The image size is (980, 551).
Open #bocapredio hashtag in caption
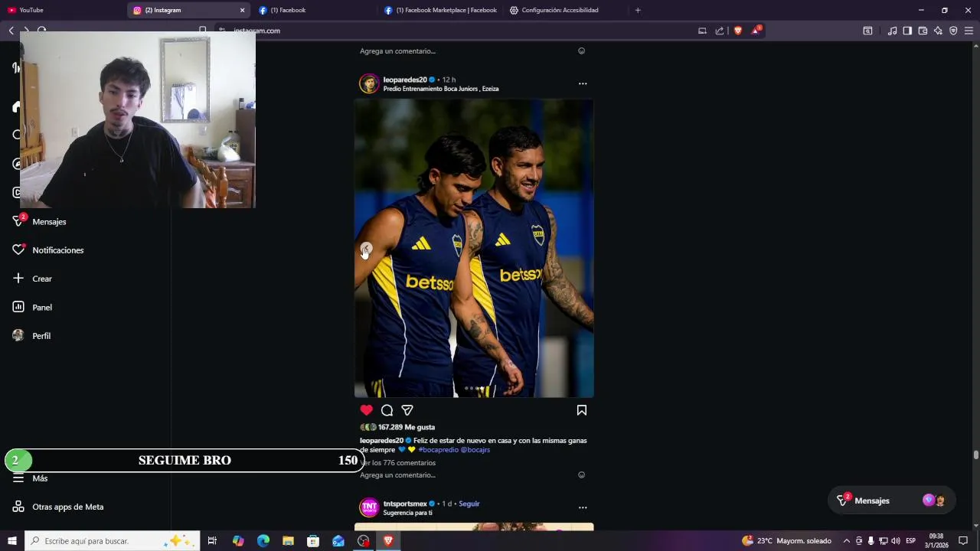click(438, 450)
